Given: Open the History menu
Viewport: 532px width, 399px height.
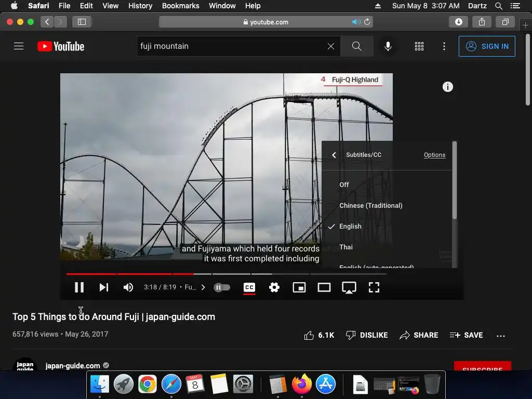Looking at the screenshot, I should point(140,6).
